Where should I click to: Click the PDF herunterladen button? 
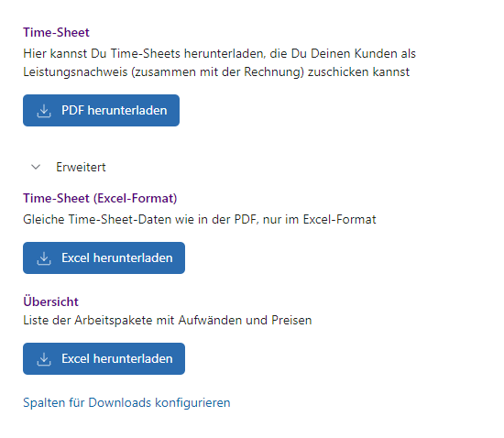pos(101,110)
